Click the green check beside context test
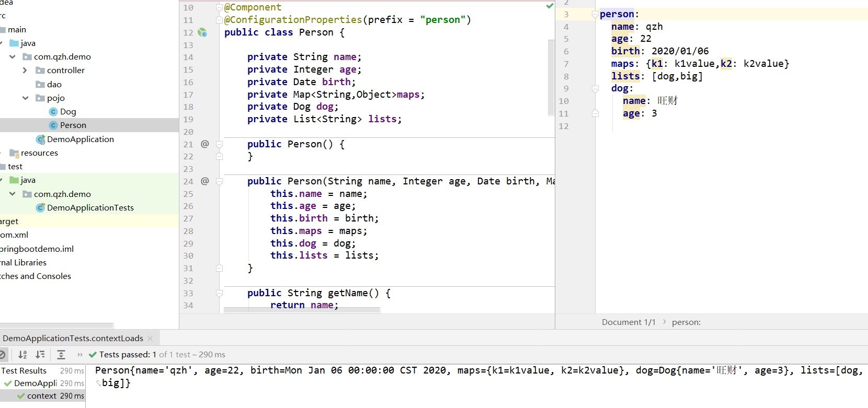This screenshot has height=408, width=868. click(x=21, y=396)
